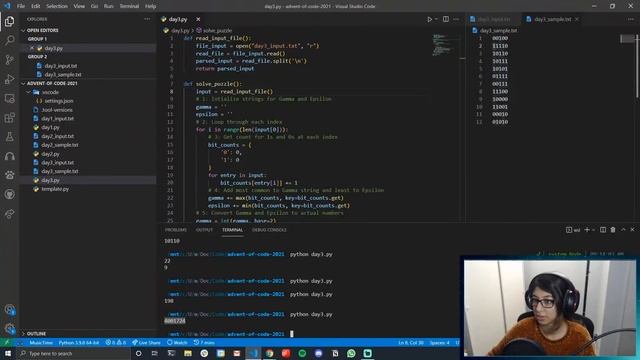Open settings.json in the explorer tree
Image resolution: width=640 pixels, height=360 pixels.
click(59, 101)
